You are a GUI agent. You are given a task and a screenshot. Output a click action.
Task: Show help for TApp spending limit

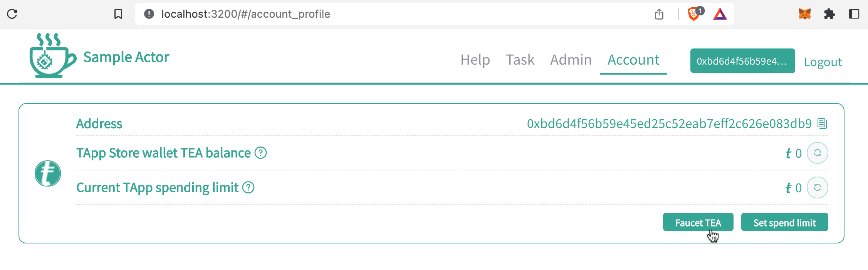tap(248, 188)
